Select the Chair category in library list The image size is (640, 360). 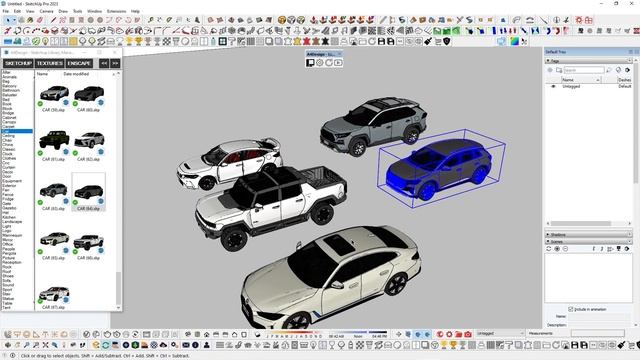[x=7, y=140]
